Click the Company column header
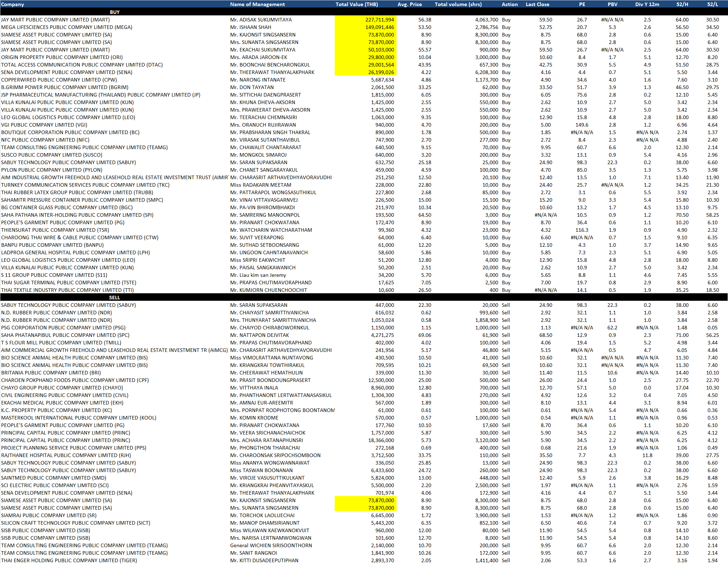 point(13,4)
